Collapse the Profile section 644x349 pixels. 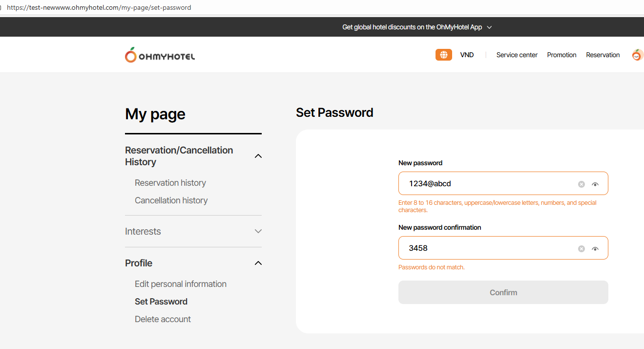point(258,263)
